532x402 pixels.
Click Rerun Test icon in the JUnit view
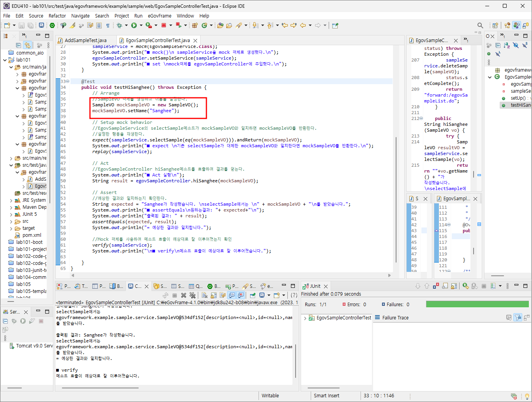coord(465,286)
